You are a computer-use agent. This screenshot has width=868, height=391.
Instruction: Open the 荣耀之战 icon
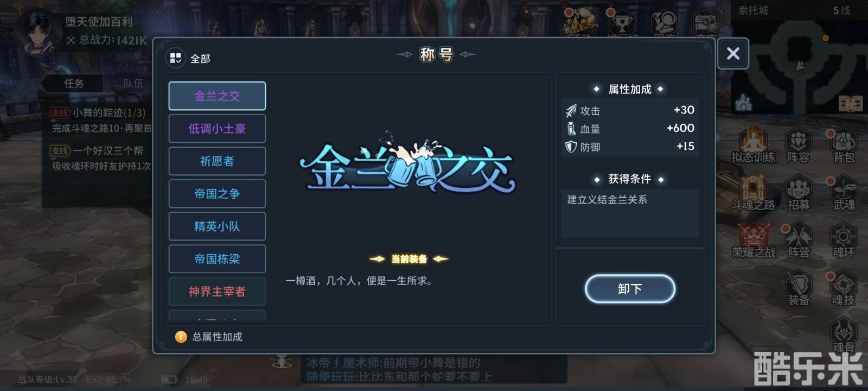tap(753, 240)
